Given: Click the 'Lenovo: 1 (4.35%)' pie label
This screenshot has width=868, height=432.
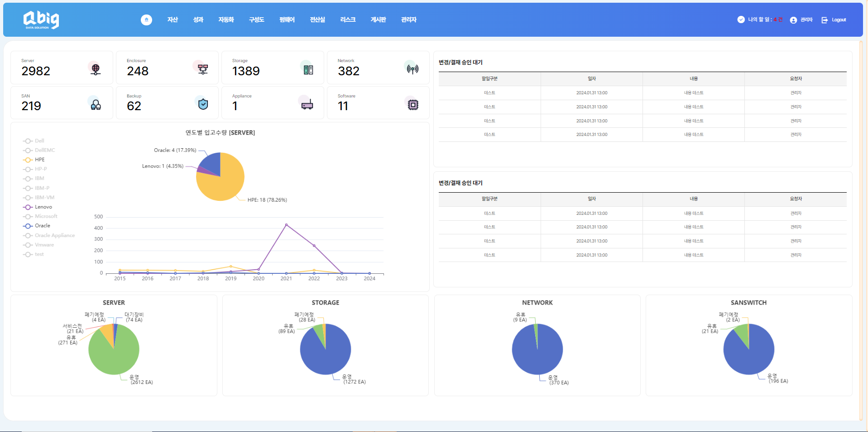Looking at the screenshot, I should coord(163,166).
